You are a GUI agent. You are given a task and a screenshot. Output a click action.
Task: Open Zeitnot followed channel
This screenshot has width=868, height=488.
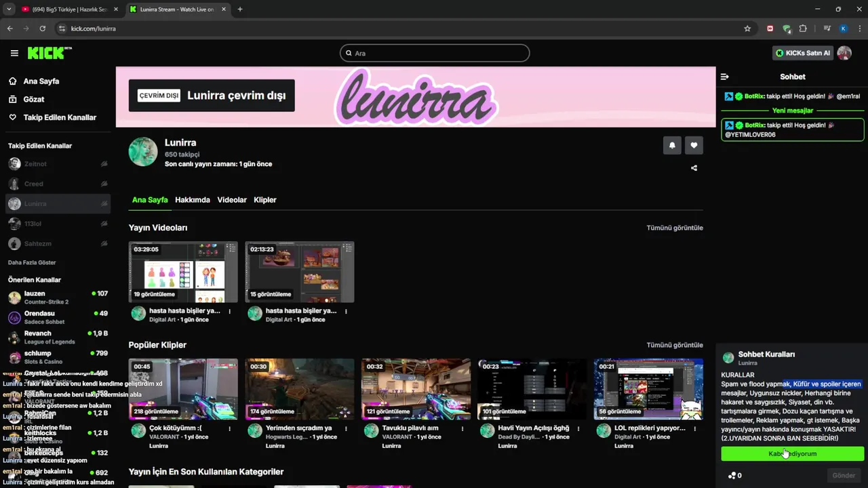pos(58,164)
